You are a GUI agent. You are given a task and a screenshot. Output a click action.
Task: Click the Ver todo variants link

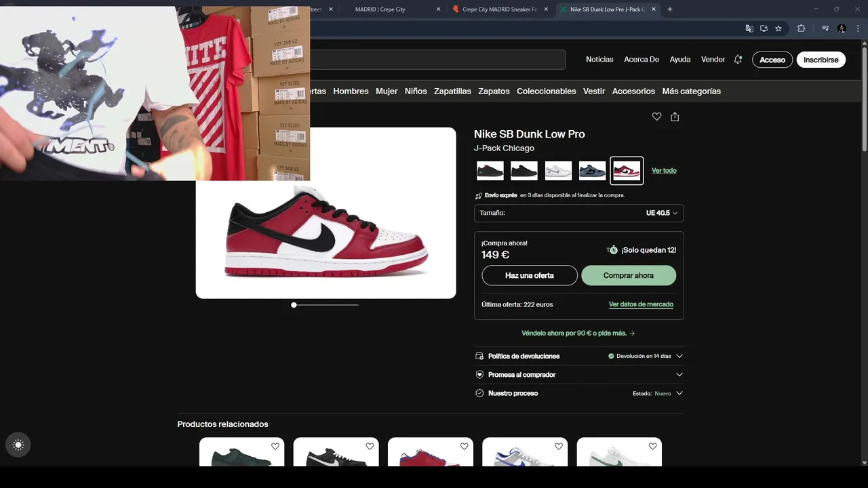click(664, 171)
